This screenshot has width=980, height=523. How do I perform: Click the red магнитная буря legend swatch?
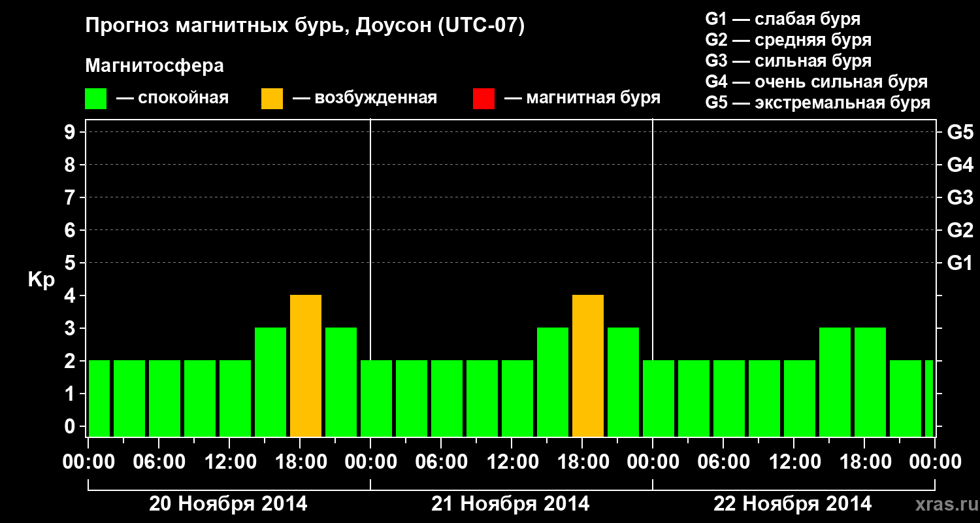coord(483,99)
